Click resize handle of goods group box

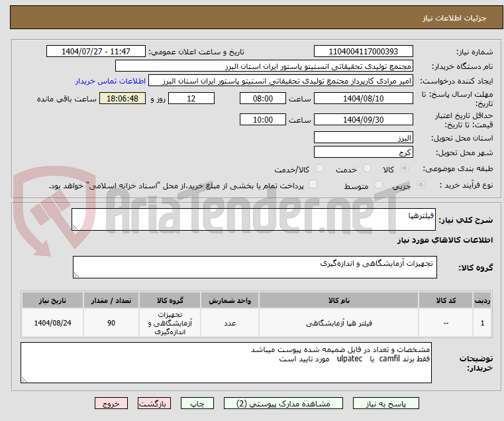(77, 274)
